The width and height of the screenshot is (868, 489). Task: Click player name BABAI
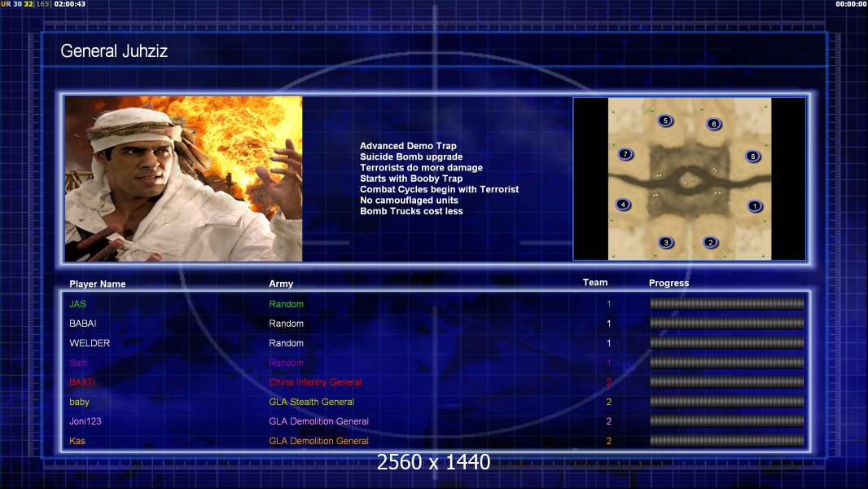point(82,324)
